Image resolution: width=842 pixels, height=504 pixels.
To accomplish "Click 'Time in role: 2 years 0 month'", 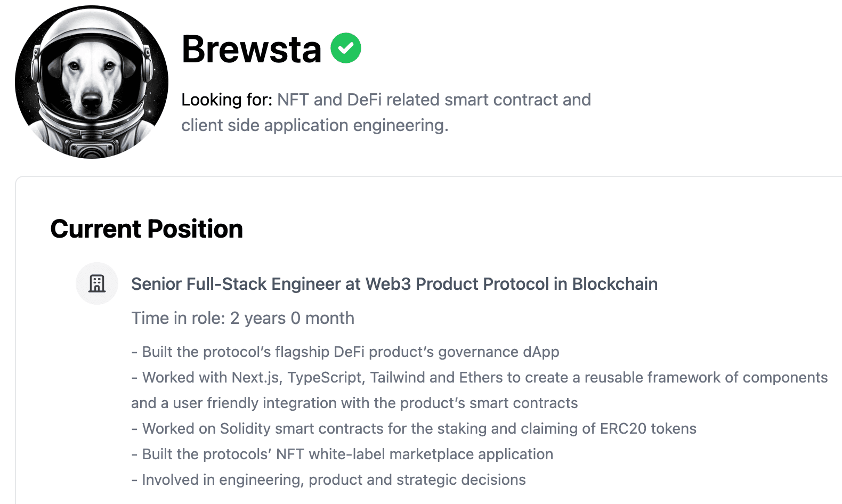I will point(242,318).
